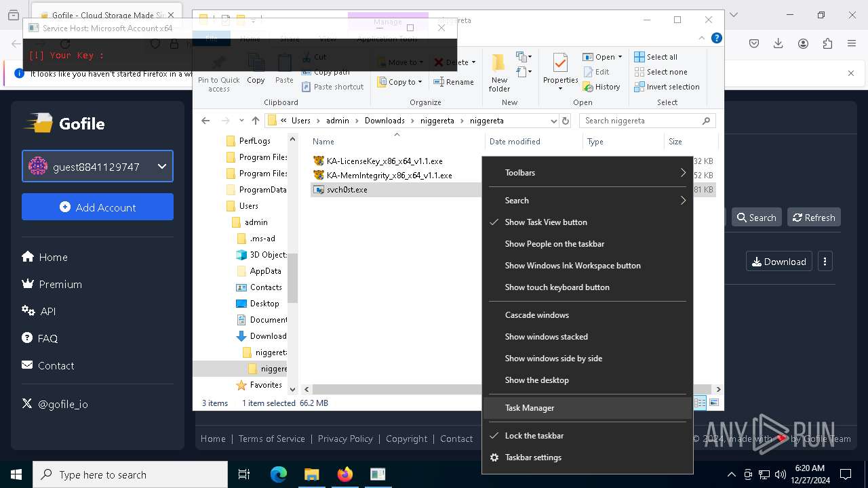Click Select all in the ribbon
Viewport: 868px width, 488px height.
(656, 57)
